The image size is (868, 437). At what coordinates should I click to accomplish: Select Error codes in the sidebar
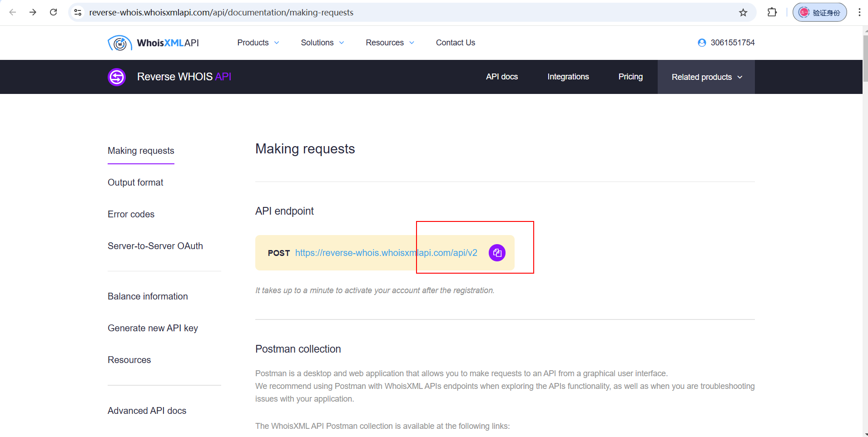[x=131, y=214]
